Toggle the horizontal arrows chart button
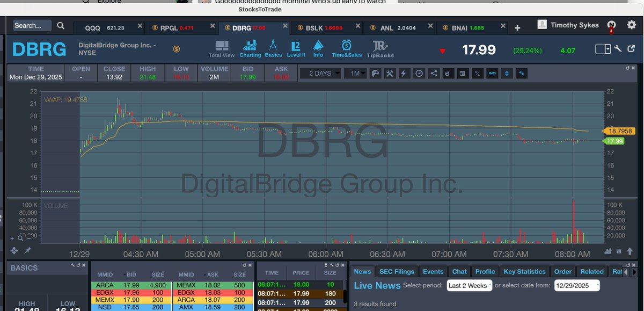This screenshot has width=644, height=311. (x=522, y=74)
